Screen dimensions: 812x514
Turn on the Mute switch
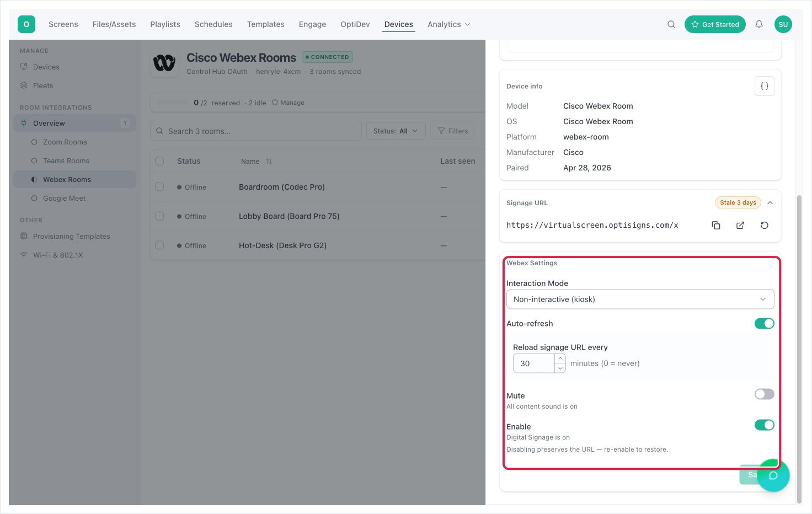765,394
